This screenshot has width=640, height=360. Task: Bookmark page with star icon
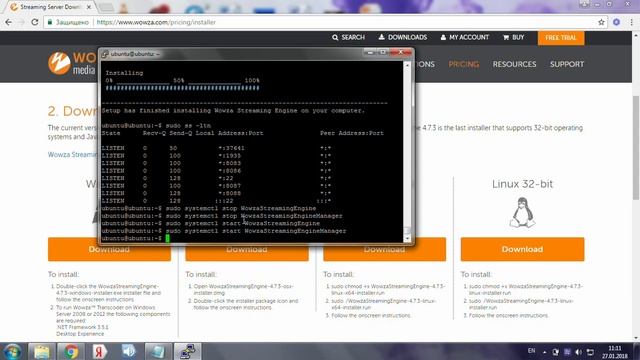pos(601,22)
